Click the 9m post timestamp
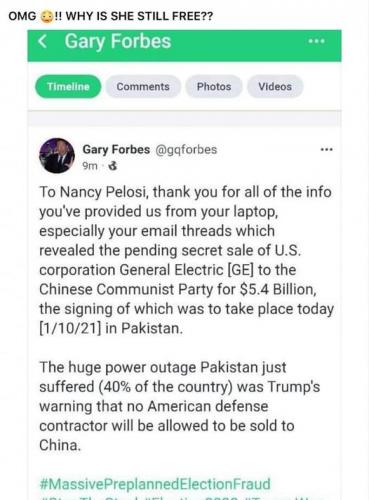This screenshot has width=369, height=500. tap(90, 166)
